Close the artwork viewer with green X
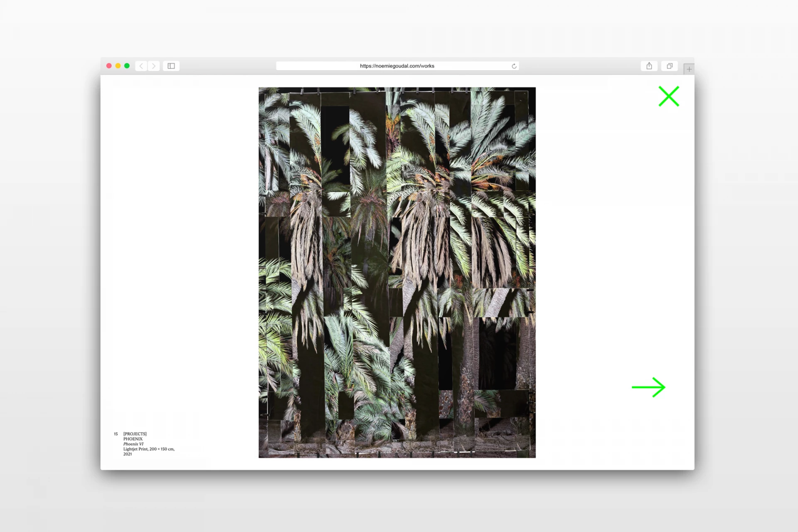The image size is (798, 532). 669,96
